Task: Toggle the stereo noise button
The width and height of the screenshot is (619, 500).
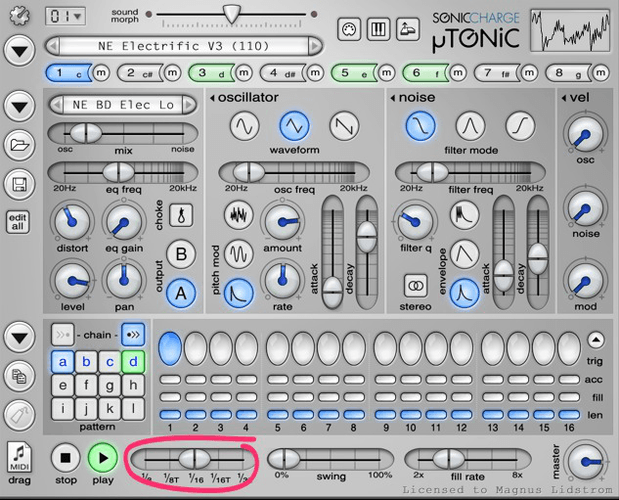Action: click(416, 286)
